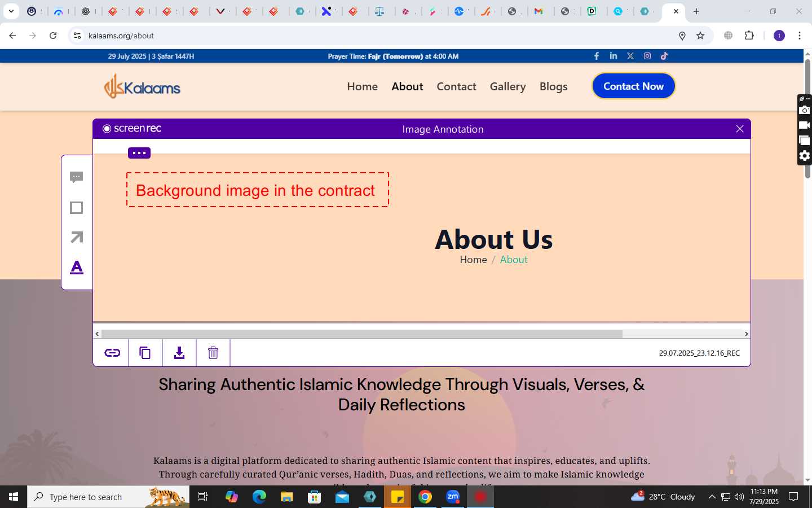Open the Gallery nav item

[507, 86]
